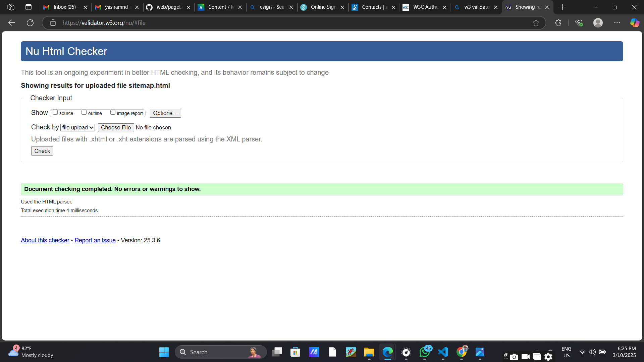Screen dimensions: 644x362
Task: Enable the source checkbox
Action: [55, 113]
